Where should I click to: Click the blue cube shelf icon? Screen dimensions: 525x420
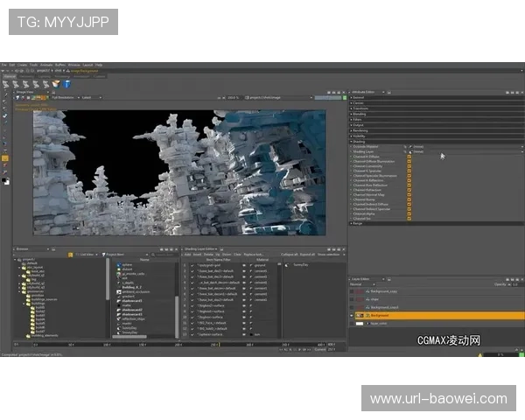[67, 84]
